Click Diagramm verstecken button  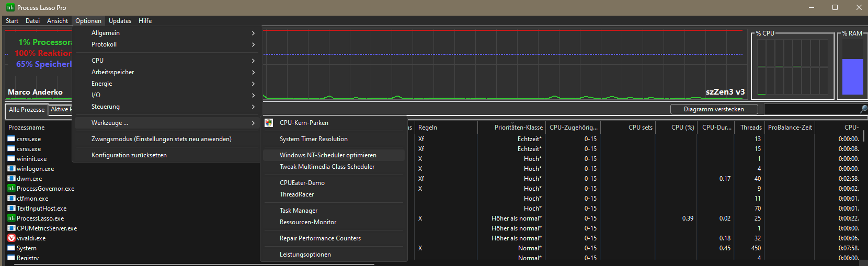tap(714, 109)
